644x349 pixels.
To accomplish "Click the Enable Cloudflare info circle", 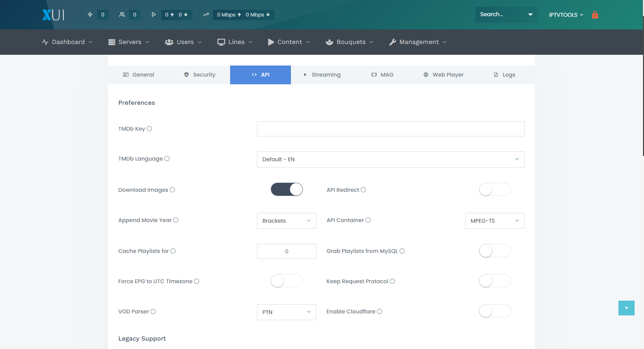I will coord(380,311).
